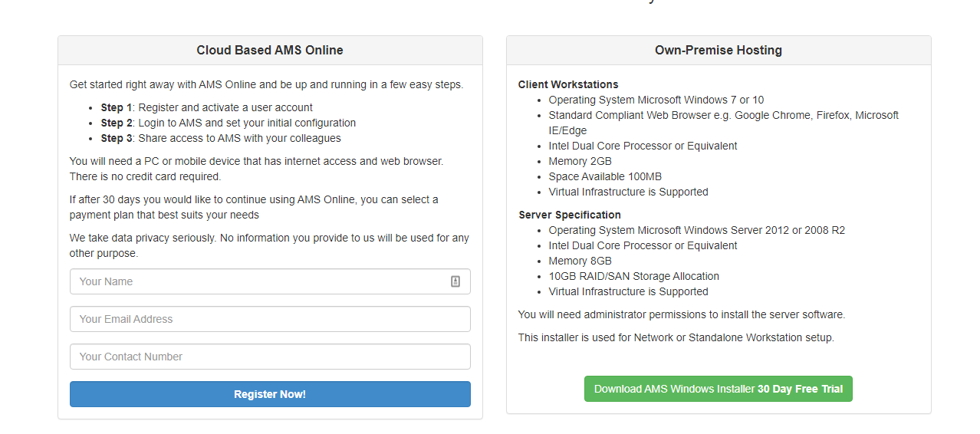Click the Step 1 register and activate line
Viewport: 980px width, 434px height.
(207, 107)
